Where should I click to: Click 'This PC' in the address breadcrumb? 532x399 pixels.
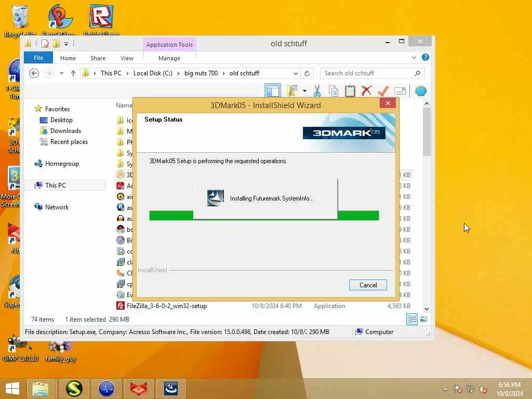pyautogui.click(x=111, y=73)
